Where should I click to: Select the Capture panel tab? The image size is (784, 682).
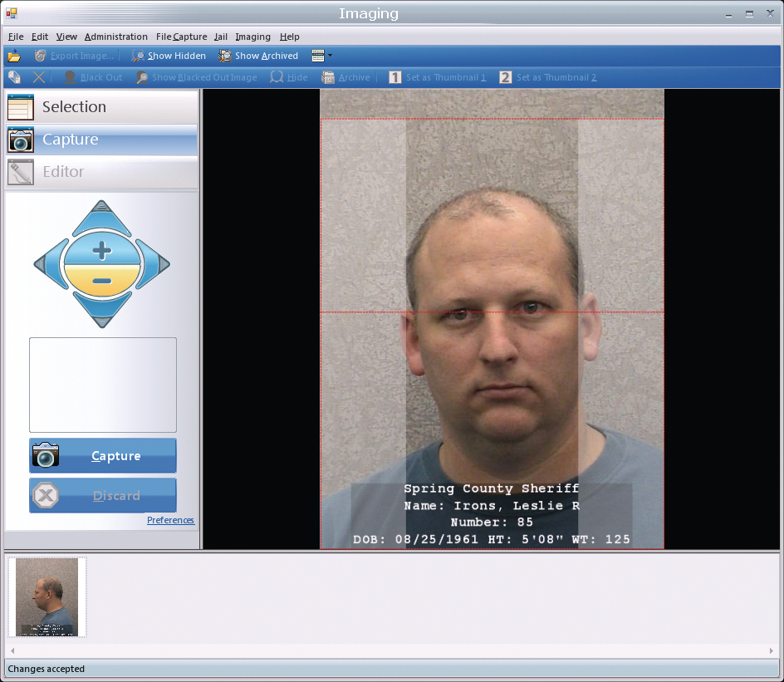[x=101, y=140]
